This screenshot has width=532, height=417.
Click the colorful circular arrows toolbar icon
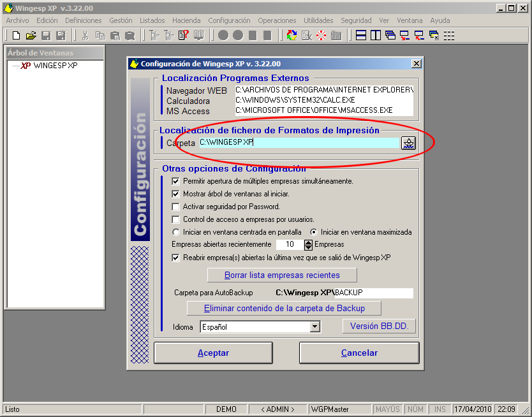coord(292,35)
